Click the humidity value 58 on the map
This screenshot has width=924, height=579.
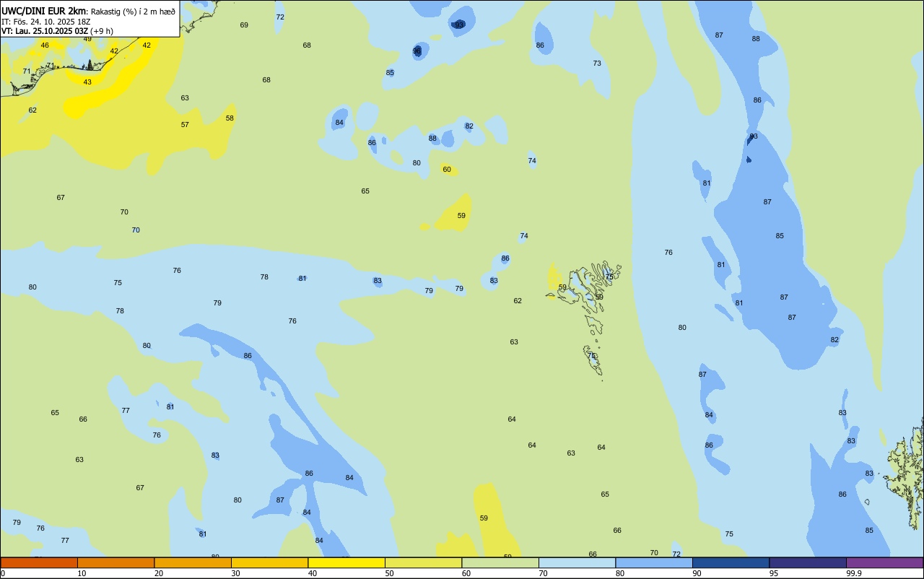point(230,118)
